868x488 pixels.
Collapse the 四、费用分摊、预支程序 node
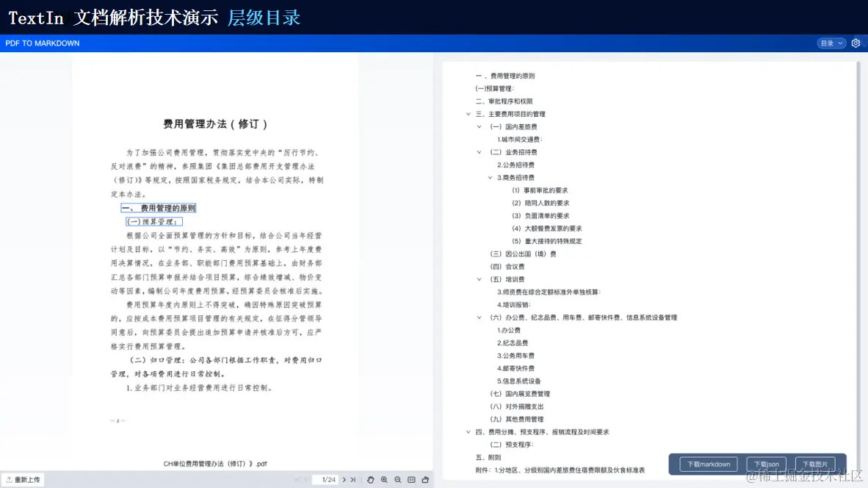(x=469, y=432)
